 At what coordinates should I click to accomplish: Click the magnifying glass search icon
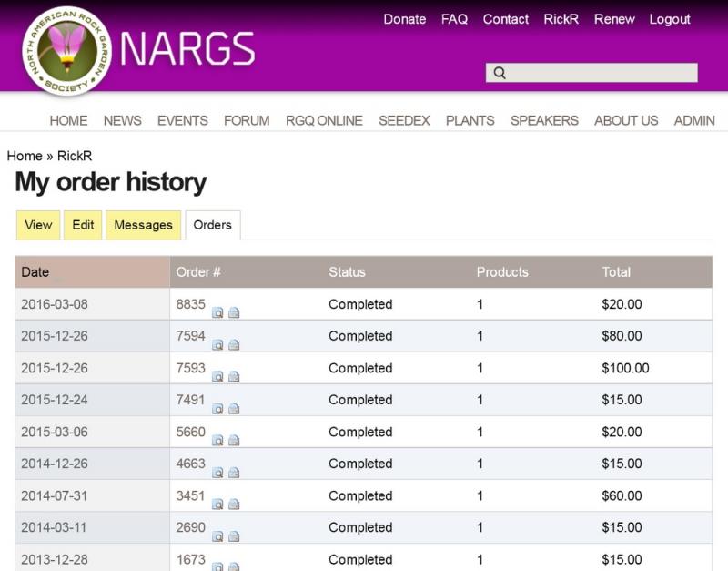[x=499, y=74]
